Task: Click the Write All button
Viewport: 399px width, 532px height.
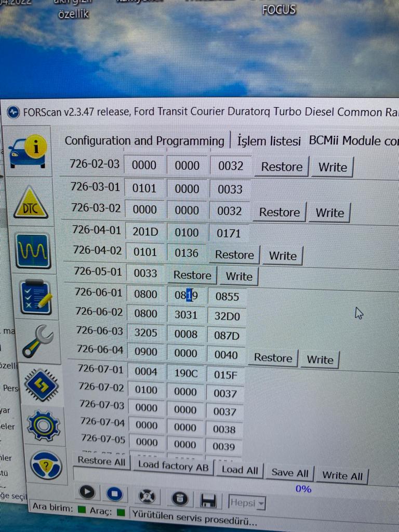Action: pos(342,475)
